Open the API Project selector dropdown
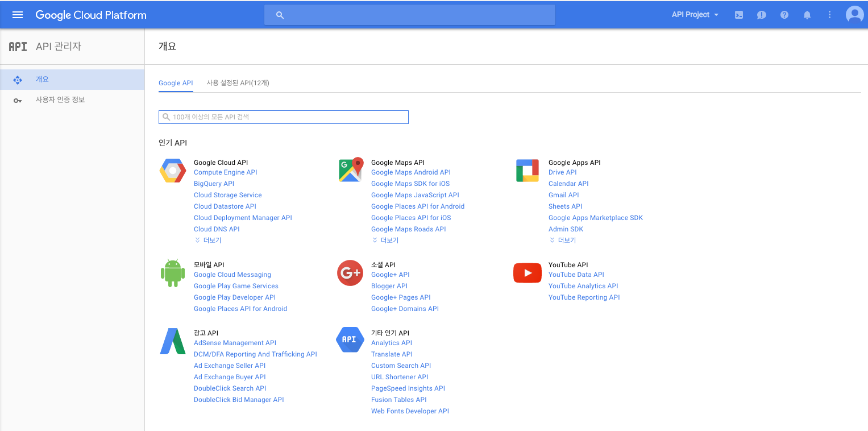This screenshot has height=431, width=868. point(695,15)
